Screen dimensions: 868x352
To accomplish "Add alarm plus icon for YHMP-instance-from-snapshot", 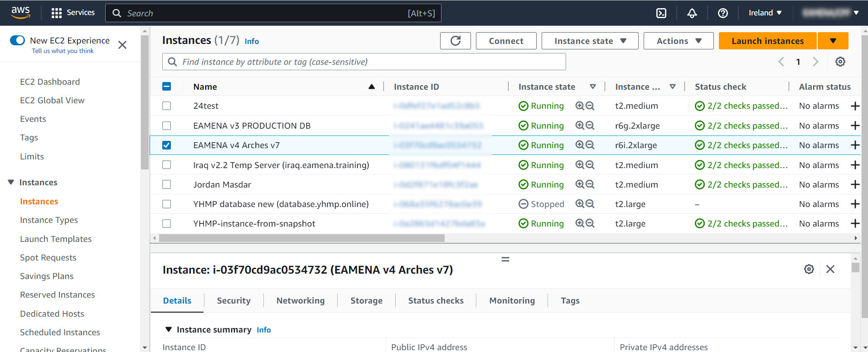I will [855, 223].
